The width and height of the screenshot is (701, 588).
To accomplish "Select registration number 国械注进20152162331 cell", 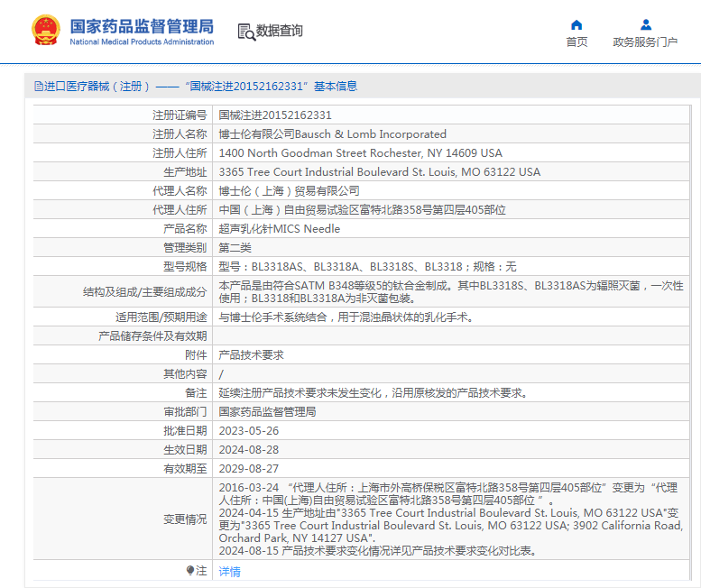I will tap(275, 115).
